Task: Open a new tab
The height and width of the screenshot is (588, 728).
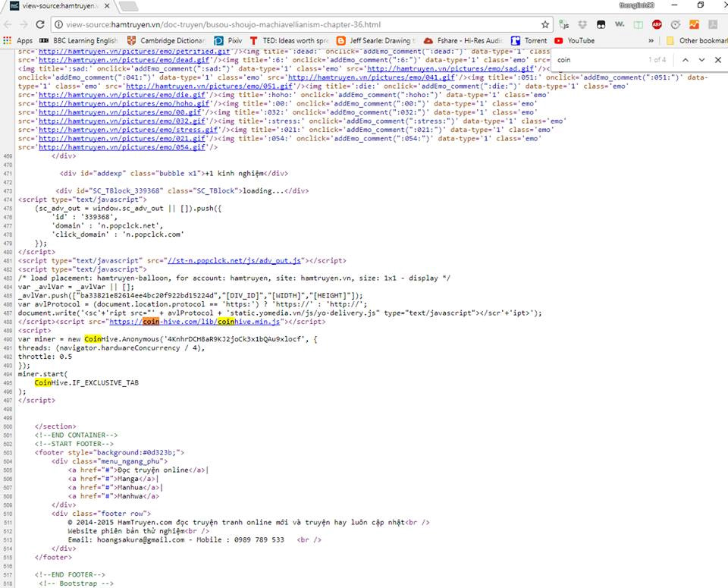Action: pyautogui.click(x=129, y=6)
